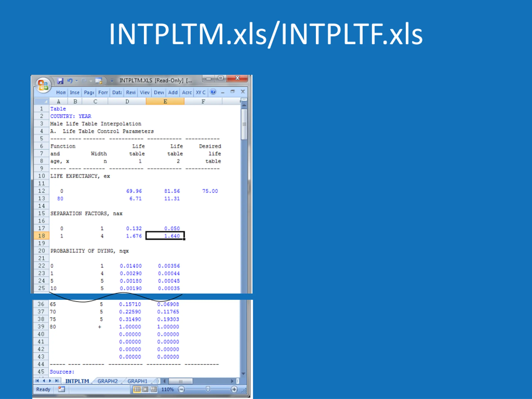Screen dimensions: 532x399
Task: Click the 110% zoom level button
Action: (x=167, y=389)
